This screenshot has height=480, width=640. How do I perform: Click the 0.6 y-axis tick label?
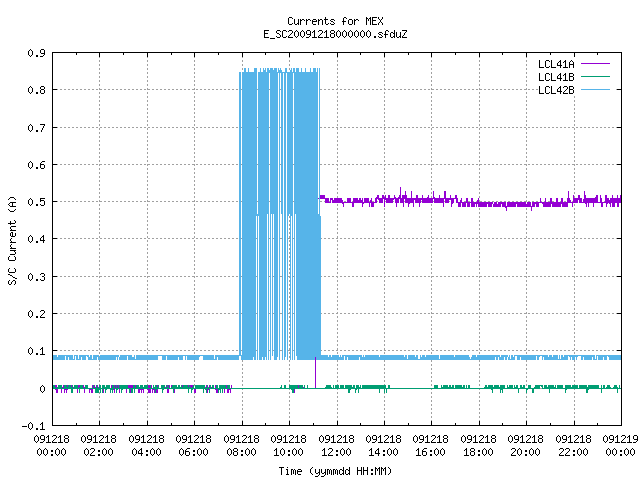tap(36, 165)
